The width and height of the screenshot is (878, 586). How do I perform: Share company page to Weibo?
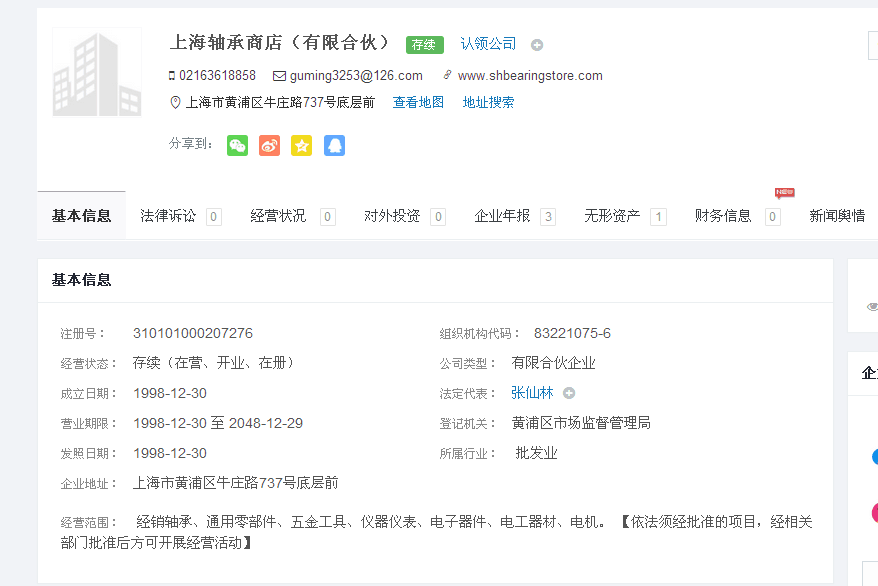click(269, 146)
